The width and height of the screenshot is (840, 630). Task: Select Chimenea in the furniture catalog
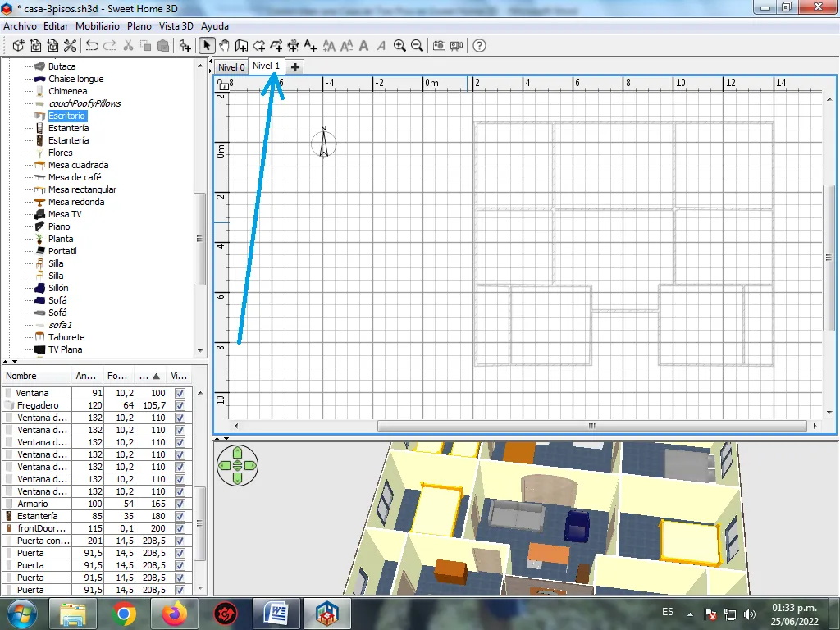pos(67,91)
